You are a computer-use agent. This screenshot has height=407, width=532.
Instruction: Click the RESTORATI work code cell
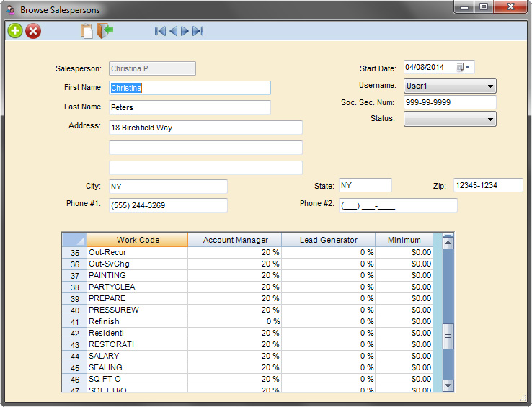coord(138,345)
